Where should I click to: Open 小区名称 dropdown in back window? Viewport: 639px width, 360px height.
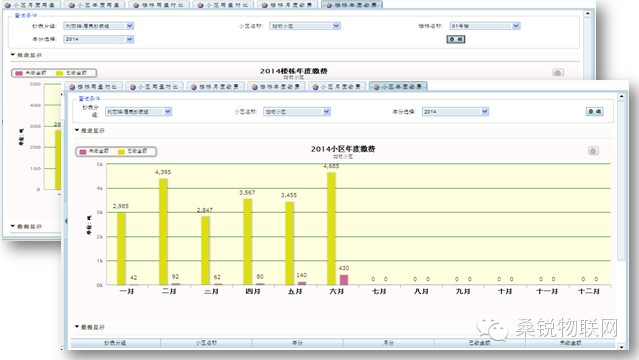[x=305, y=26]
